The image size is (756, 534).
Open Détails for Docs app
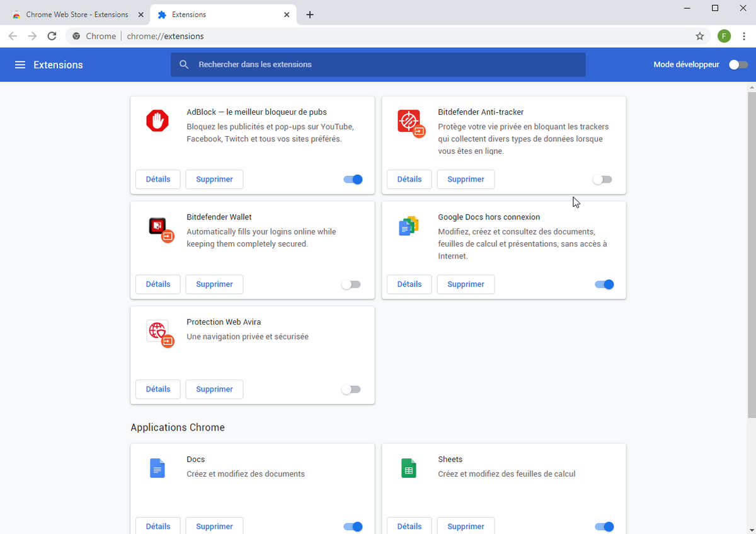(158, 526)
